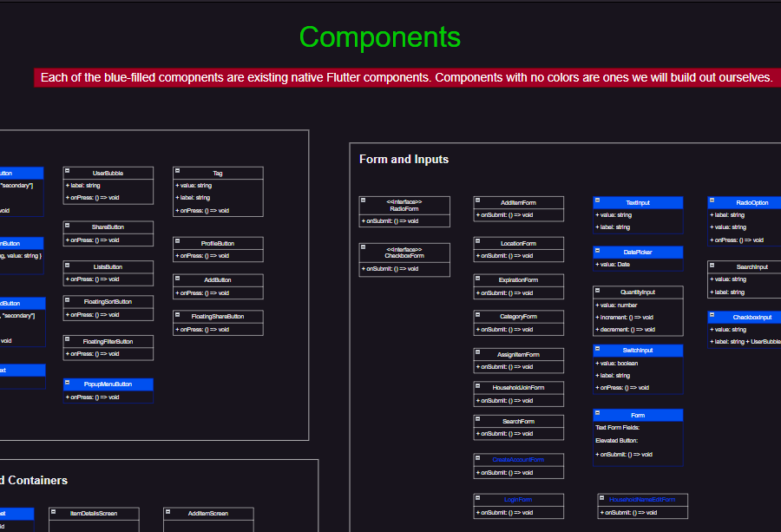
Task: Select the CheckboxForm interface box
Action: click(x=404, y=255)
